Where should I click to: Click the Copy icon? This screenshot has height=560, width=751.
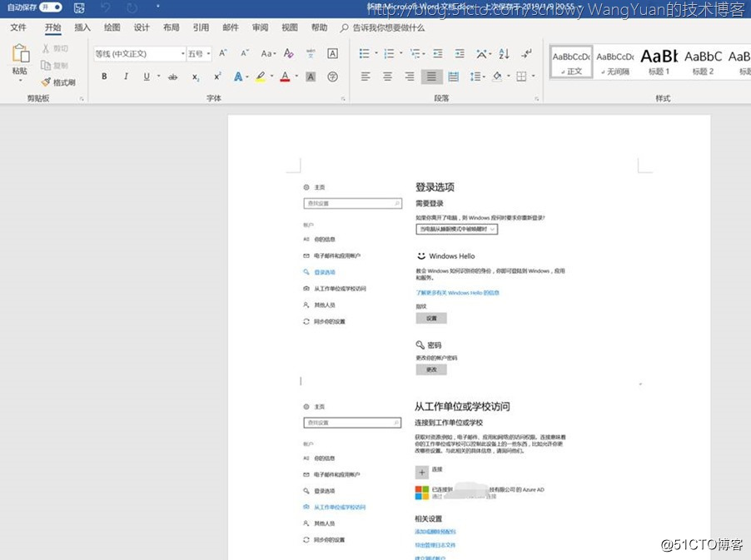pyautogui.click(x=46, y=65)
